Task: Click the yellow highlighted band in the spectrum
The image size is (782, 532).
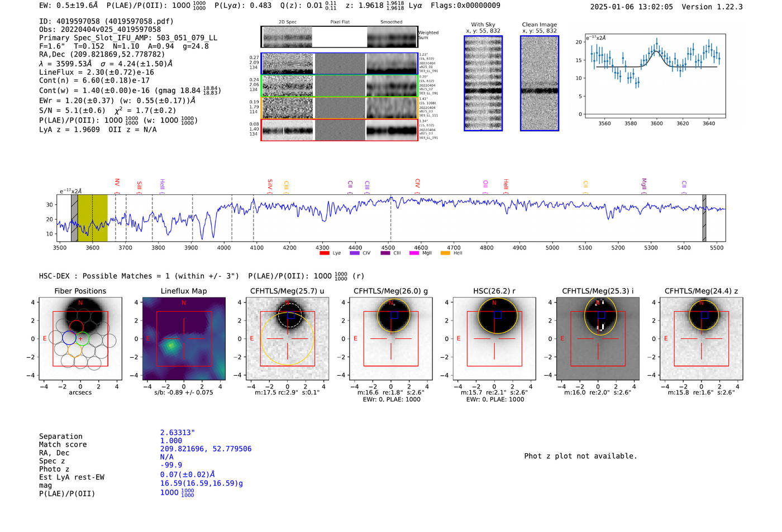Action: (x=93, y=218)
